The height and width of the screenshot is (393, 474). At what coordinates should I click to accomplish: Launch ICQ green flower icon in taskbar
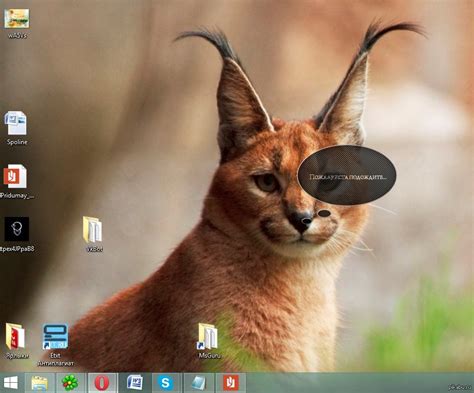(x=70, y=382)
